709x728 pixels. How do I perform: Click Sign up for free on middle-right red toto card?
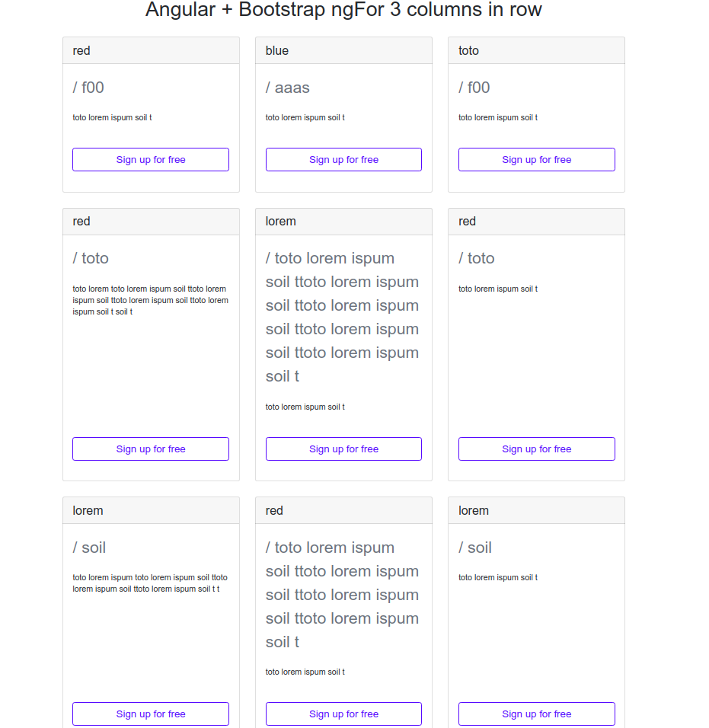coord(536,449)
